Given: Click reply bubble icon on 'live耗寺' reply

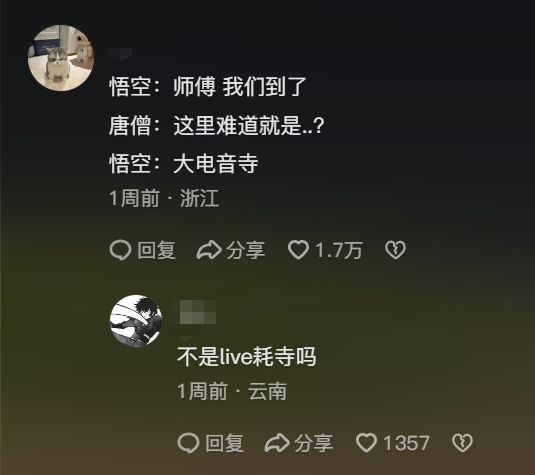Looking at the screenshot, I should [188, 443].
